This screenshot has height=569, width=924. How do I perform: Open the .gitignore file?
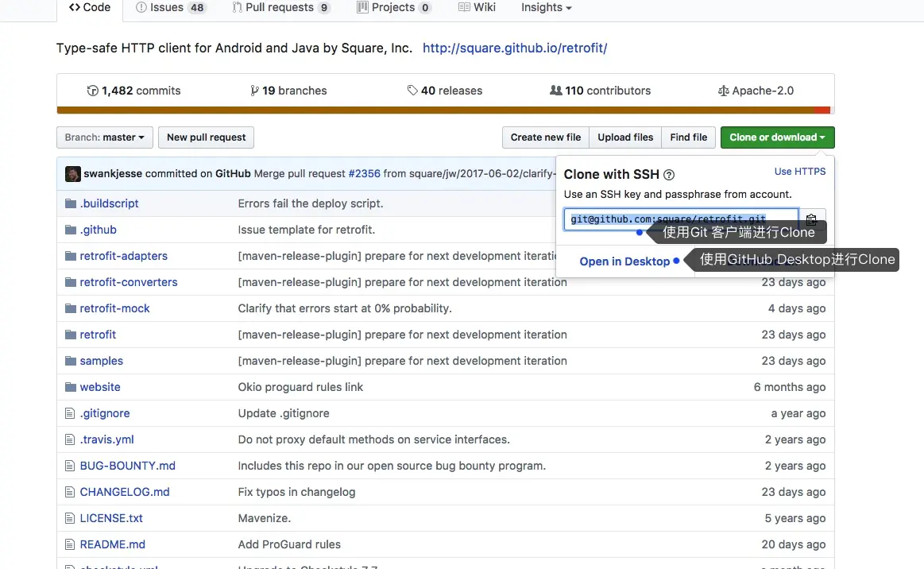(105, 413)
